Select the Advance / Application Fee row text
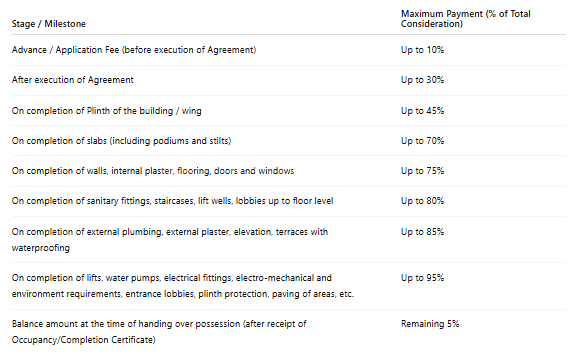The image size is (572, 360). point(134,50)
